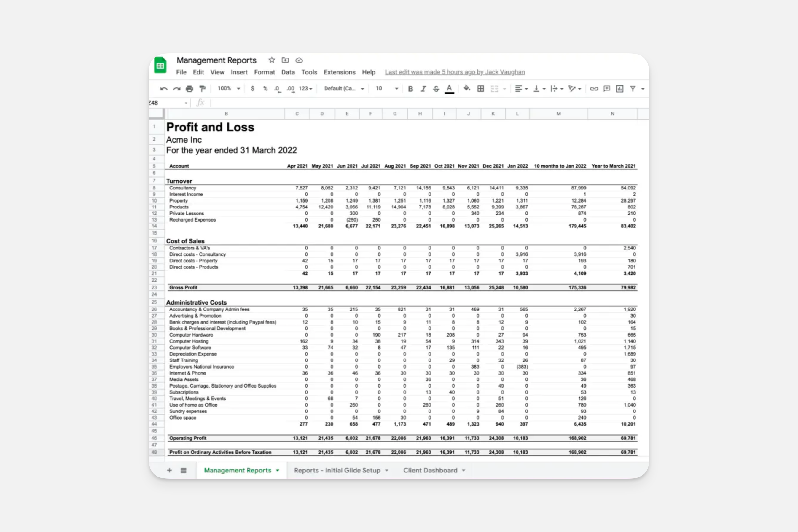
Task: Click the Undo arrow
Action: click(163, 89)
